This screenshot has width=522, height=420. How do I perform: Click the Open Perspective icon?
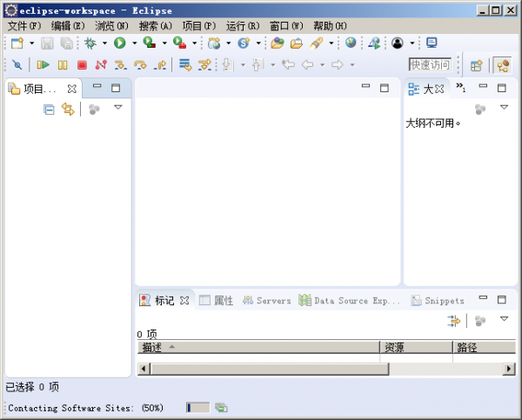[477, 65]
